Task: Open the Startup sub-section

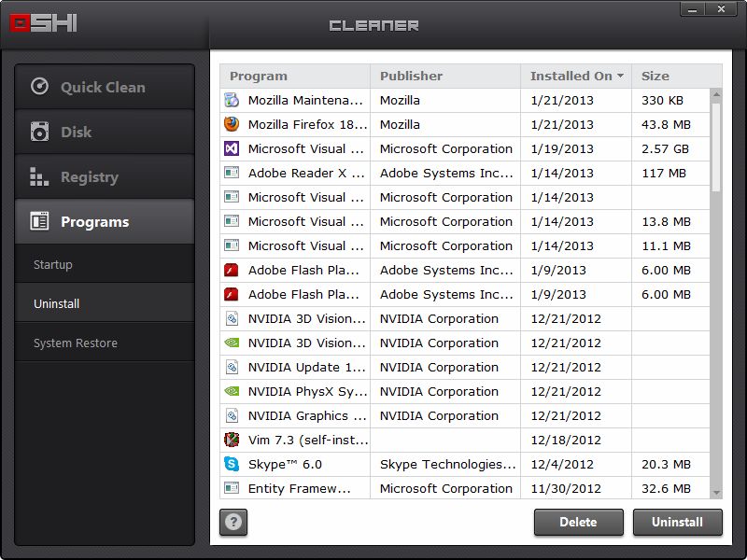Action: click(53, 265)
